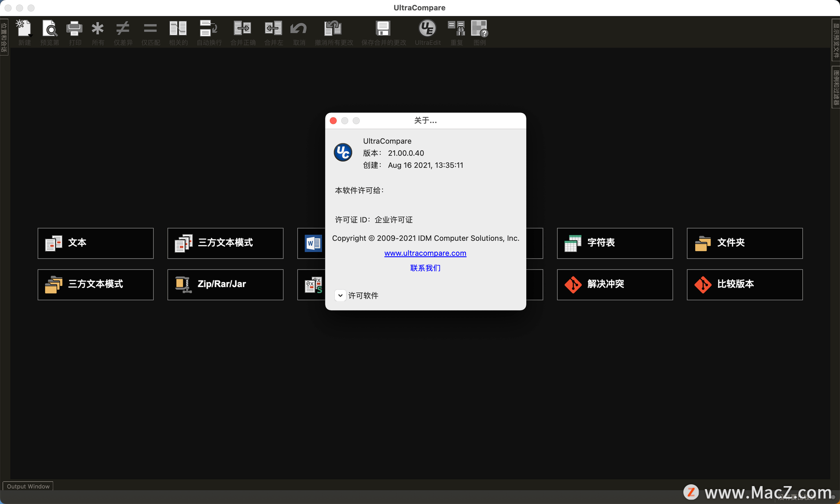The width and height of the screenshot is (840, 504).
Task: Click the Word document compare icon
Action: click(313, 243)
